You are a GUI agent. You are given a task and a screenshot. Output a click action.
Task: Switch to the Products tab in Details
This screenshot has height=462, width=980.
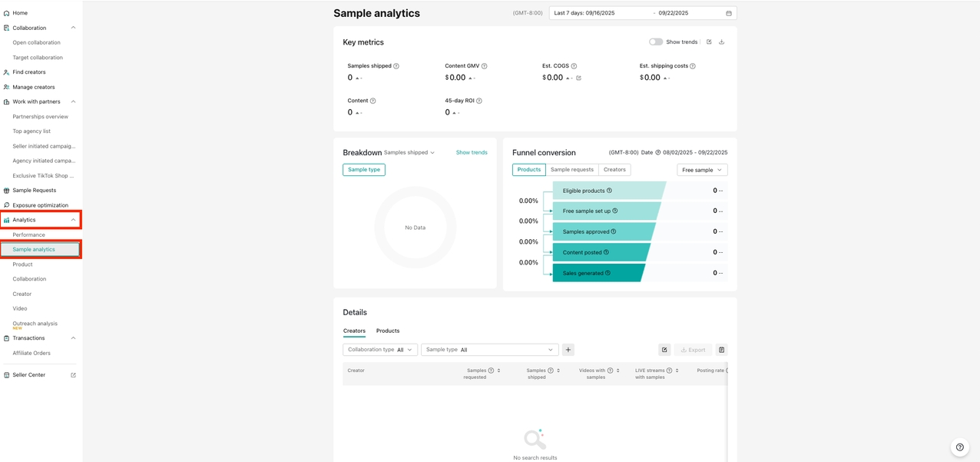click(388, 331)
